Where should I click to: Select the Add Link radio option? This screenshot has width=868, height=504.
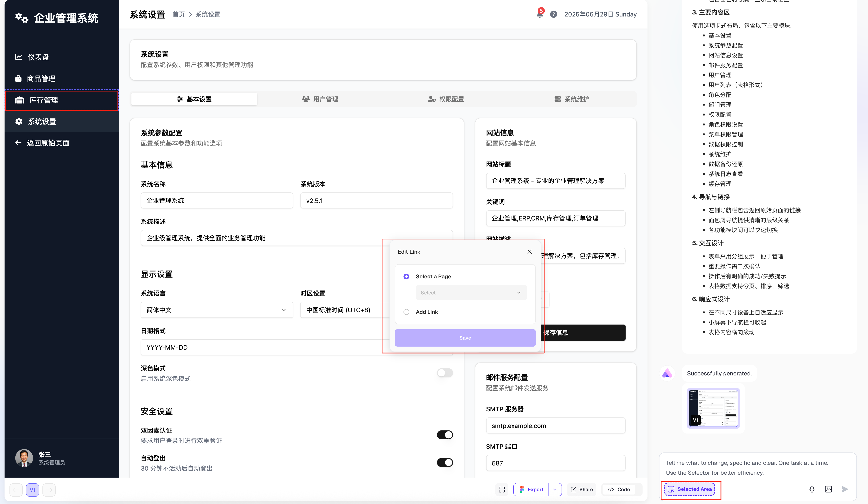406,312
